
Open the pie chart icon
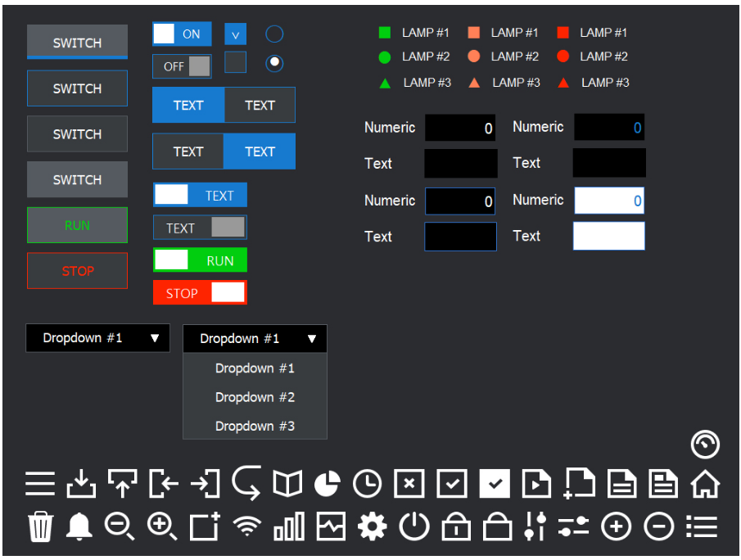click(x=327, y=484)
